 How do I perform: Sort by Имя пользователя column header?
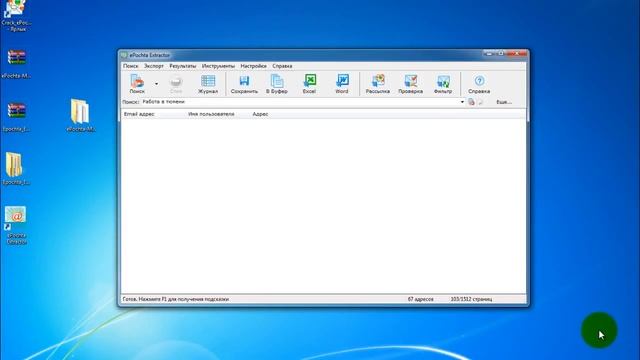click(211, 114)
